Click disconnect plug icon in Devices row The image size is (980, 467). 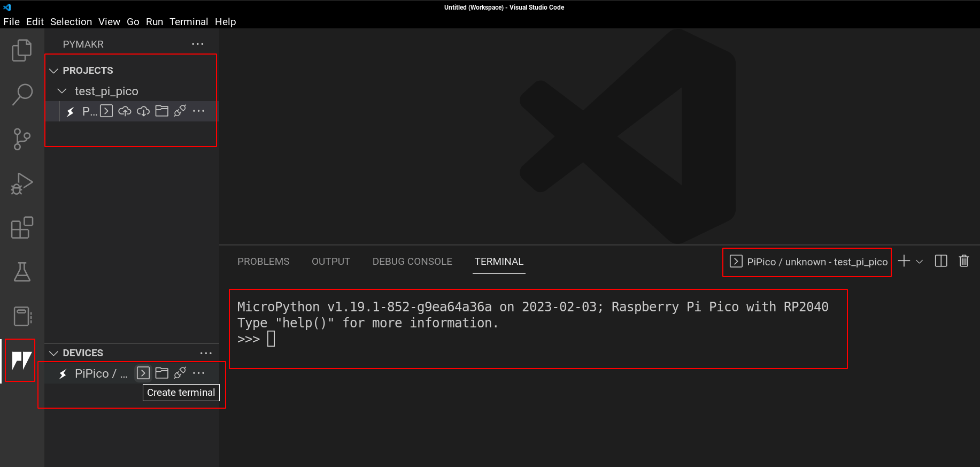180,373
